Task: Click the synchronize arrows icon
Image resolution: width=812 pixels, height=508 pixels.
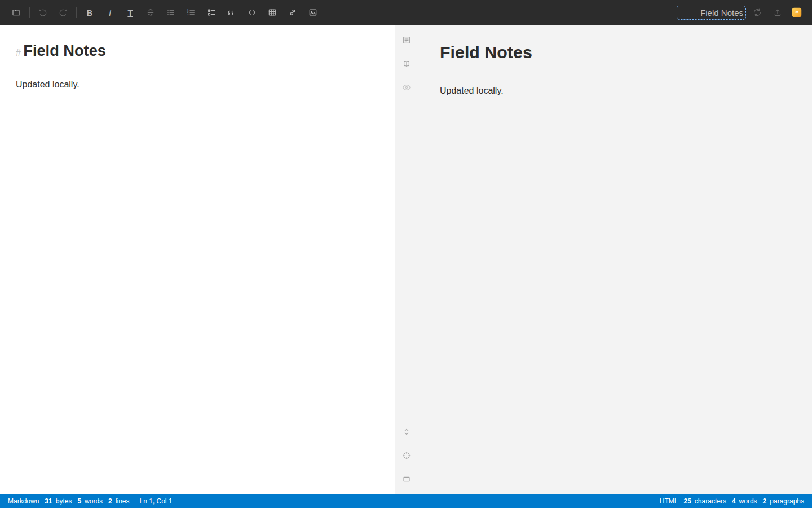Action: (x=757, y=12)
